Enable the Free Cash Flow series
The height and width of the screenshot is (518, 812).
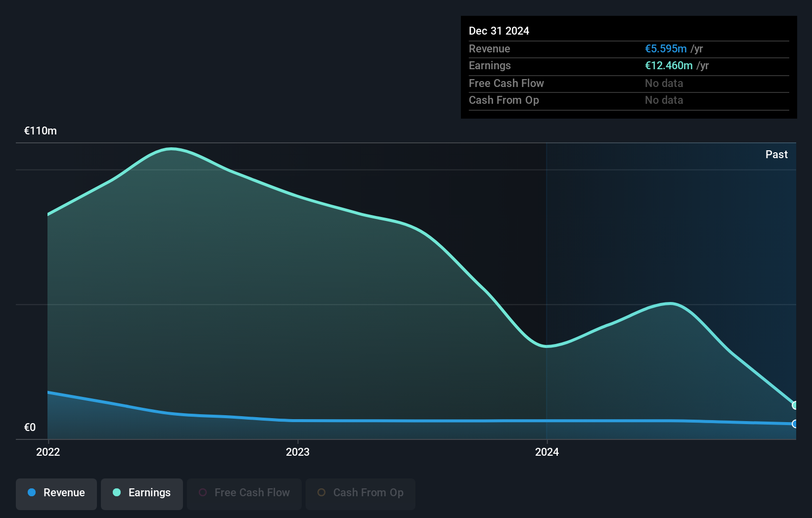pyautogui.click(x=244, y=494)
